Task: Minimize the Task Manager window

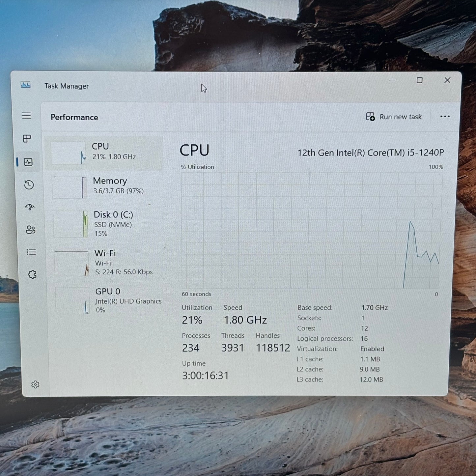Action: pyautogui.click(x=392, y=80)
